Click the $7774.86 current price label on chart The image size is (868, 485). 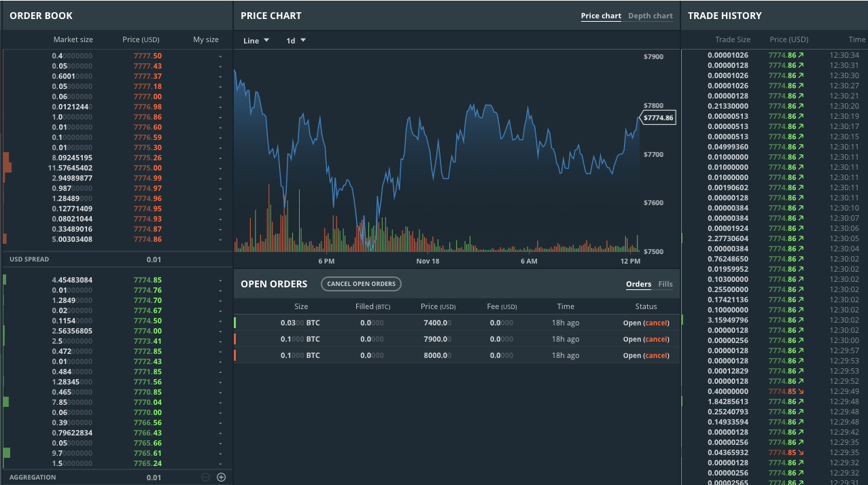(658, 118)
